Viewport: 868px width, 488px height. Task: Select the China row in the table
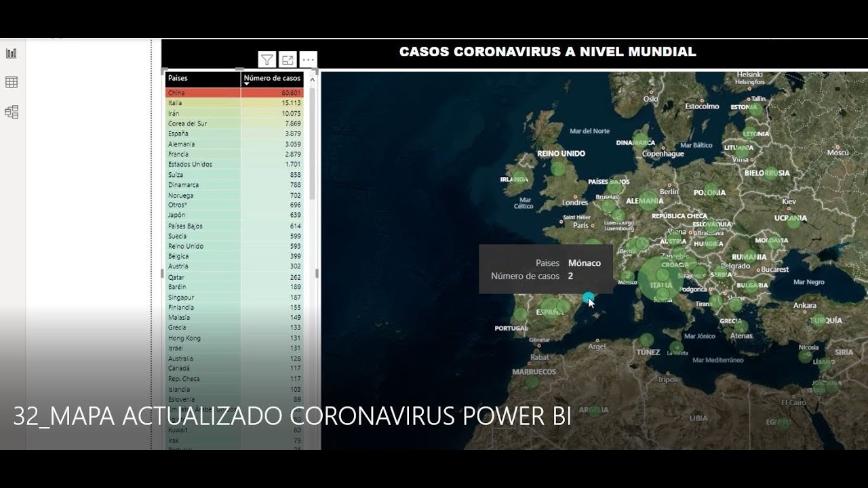click(235, 93)
